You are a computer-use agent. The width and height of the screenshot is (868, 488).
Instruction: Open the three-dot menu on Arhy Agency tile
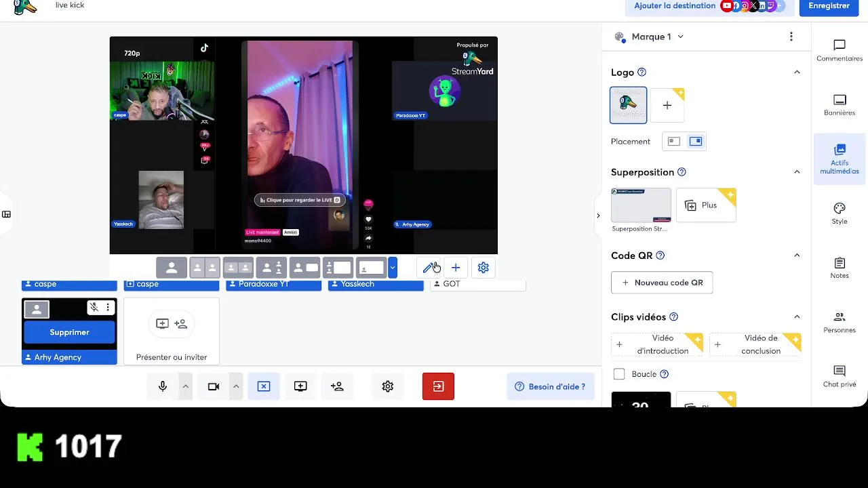108,308
